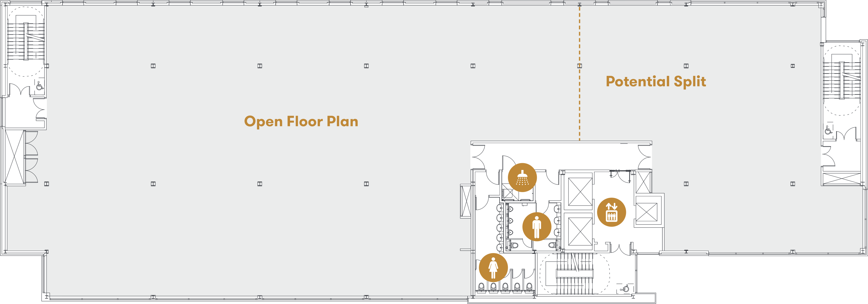Click wheelchair symbol beside bottom central staircase

coord(625,288)
